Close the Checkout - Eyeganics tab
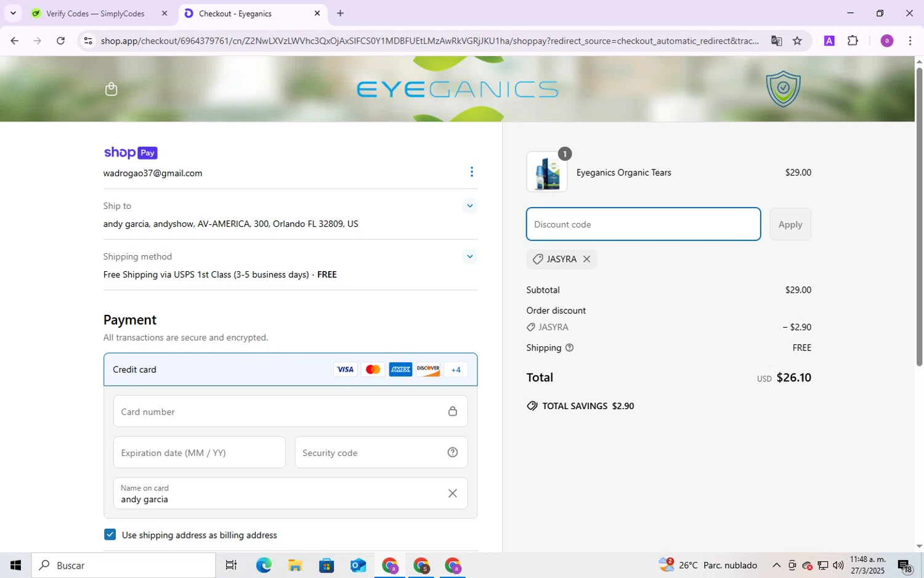The height and width of the screenshot is (578, 924). (317, 13)
